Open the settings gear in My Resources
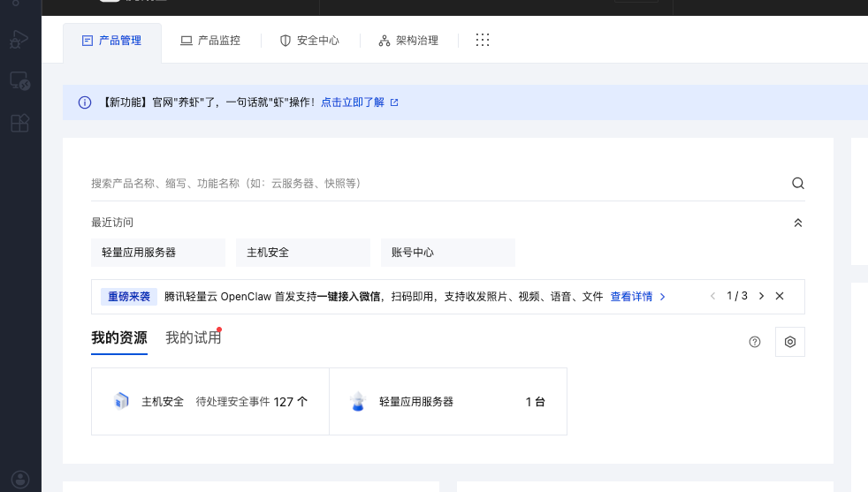Viewport: 868px width, 492px height. (x=789, y=342)
